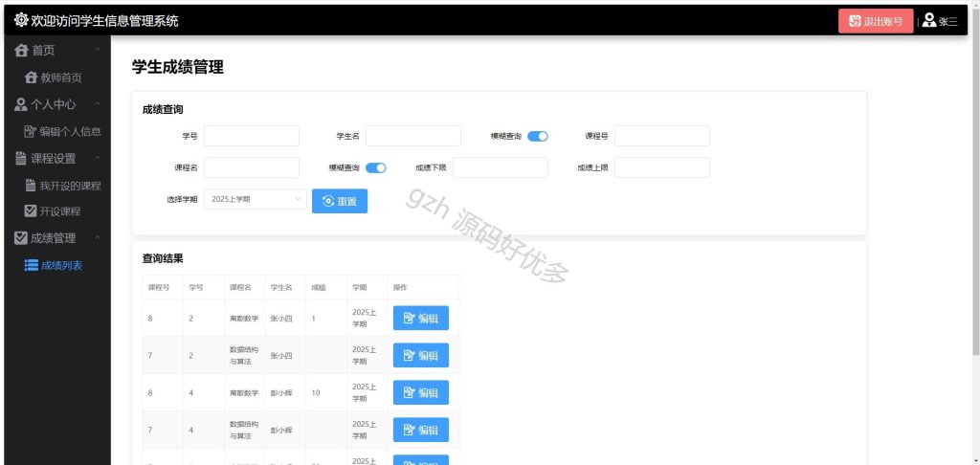The image size is (980, 465).
Task: Click the 成绩上限 input field
Action: (662, 167)
